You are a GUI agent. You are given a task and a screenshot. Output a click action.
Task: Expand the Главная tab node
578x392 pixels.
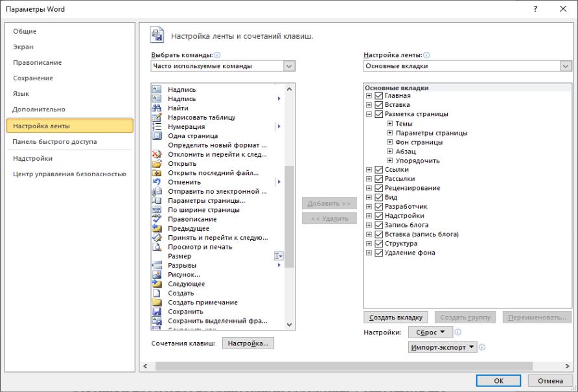[x=369, y=95]
